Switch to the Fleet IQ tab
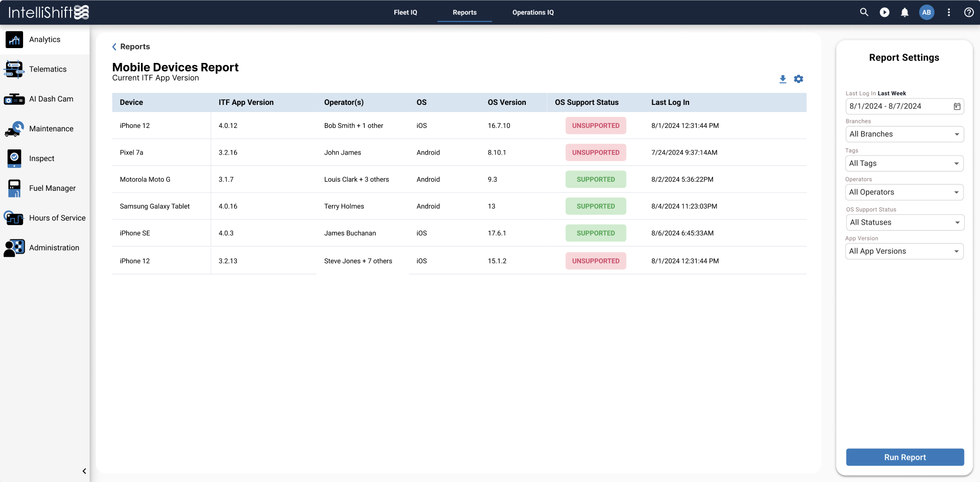Image resolution: width=980 pixels, height=482 pixels. [406, 12]
